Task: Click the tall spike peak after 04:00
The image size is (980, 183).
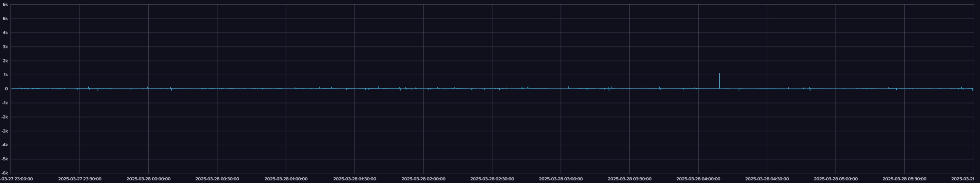Action: tap(719, 74)
